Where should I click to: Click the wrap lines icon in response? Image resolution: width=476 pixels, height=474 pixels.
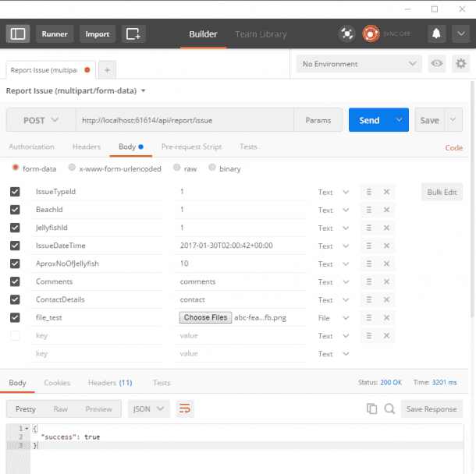185,409
